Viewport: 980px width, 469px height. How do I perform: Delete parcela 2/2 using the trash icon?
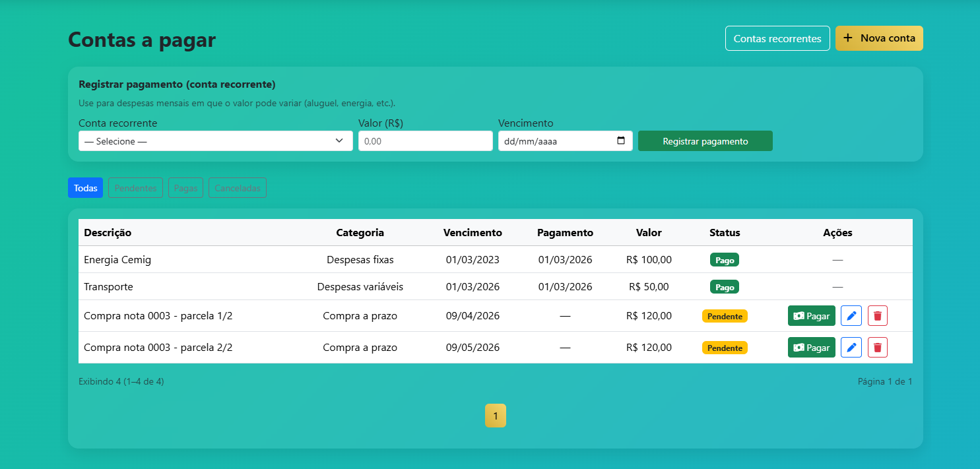tap(877, 347)
